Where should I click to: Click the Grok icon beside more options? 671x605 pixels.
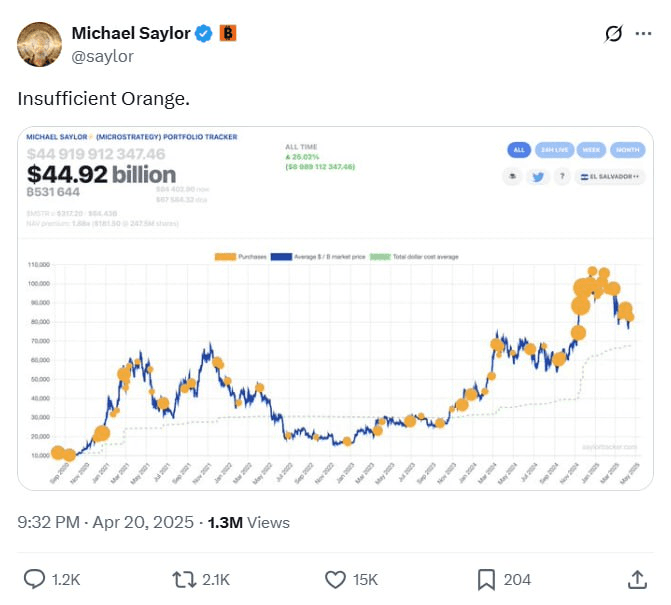click(614, 34)
